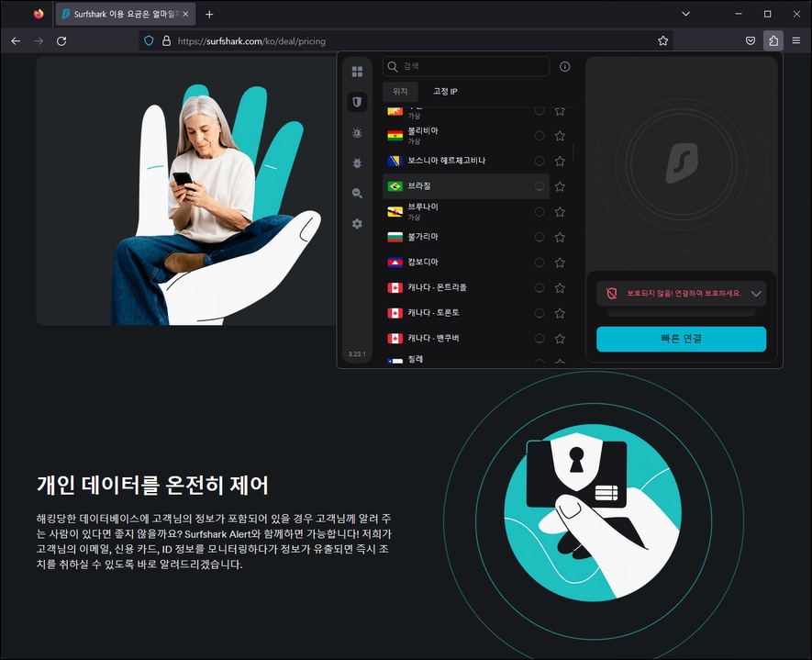812x660 pixels.
Task: Open the Search magnifier icon in sidebar
Action: pyautogui.click(x=357, y=194)
